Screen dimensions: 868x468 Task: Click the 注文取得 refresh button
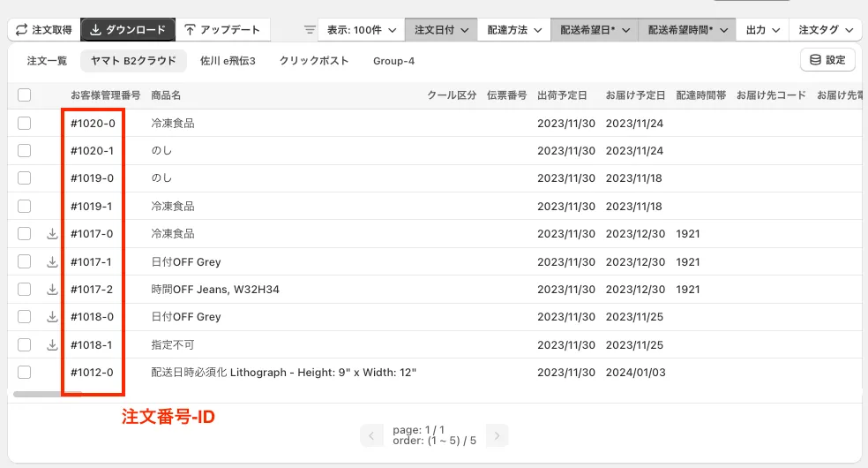[x=44, y=30]
